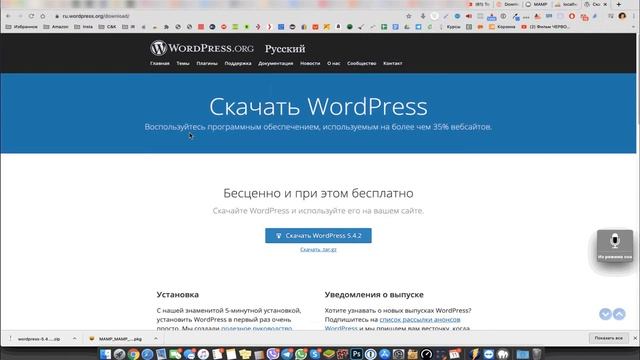The height and width of the screenshot is (360, 640).
Task: Open the Темы menu item
Action: coord(183,63)
